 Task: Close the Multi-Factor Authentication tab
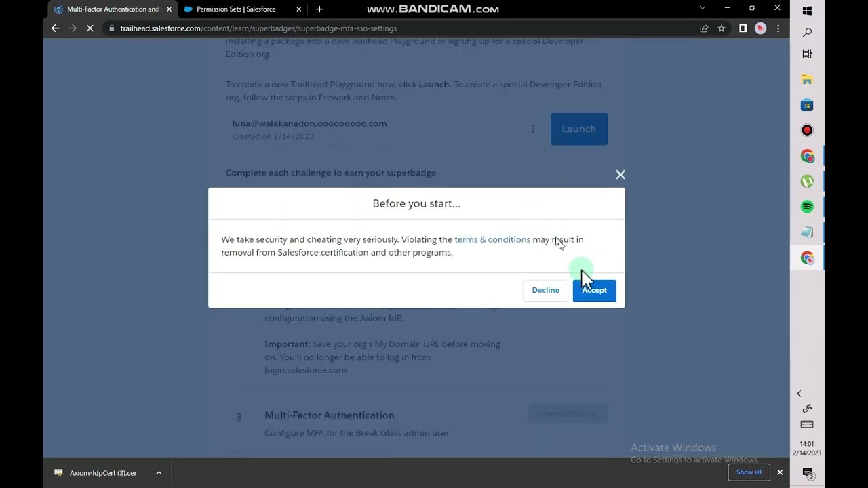pos(169,9)
